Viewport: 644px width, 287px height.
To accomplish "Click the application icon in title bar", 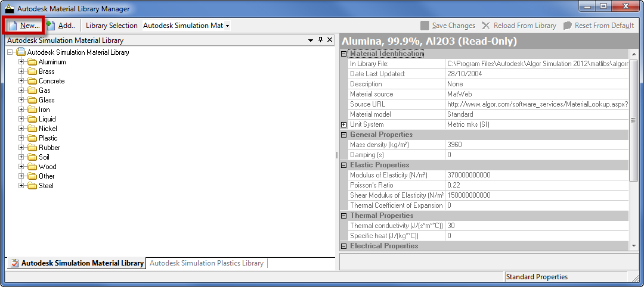I will (x=10, y=8).
